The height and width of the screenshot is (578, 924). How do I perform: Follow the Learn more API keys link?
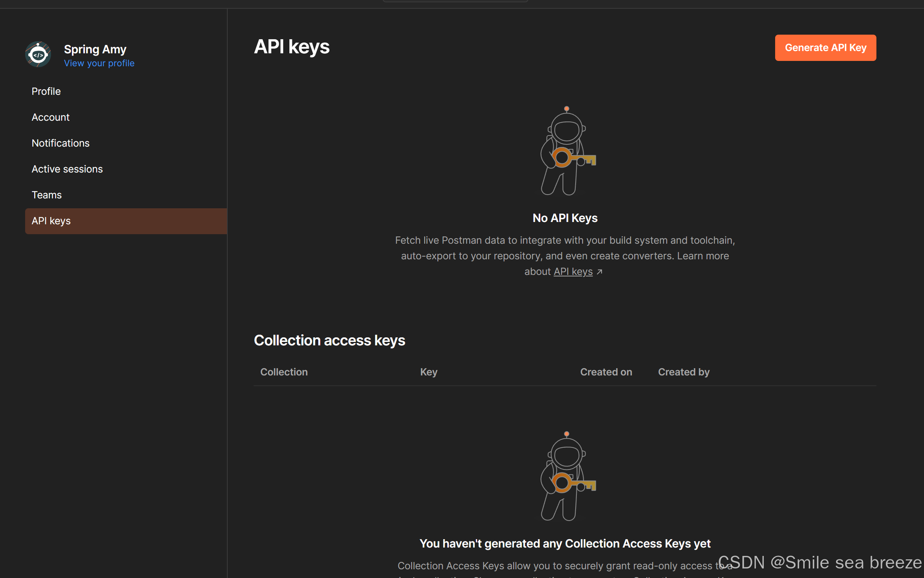(573, 271)
